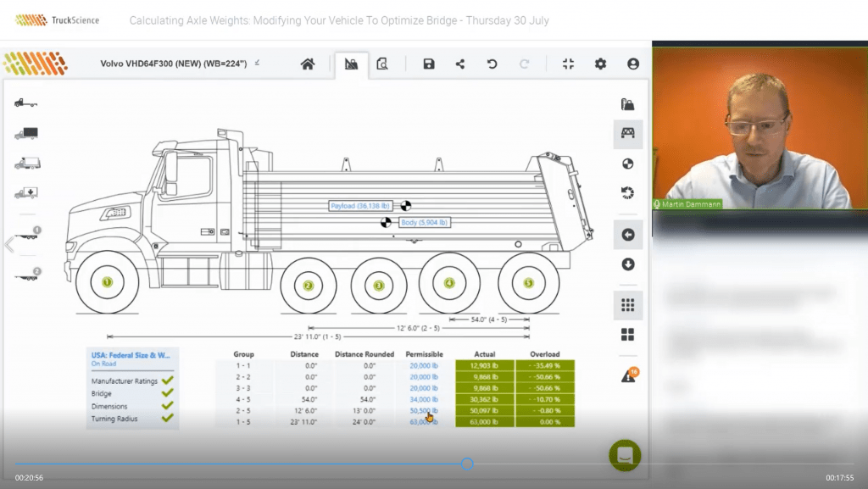Open the green support chat button
Screen dimensions: 868x489
pos(625,454)
